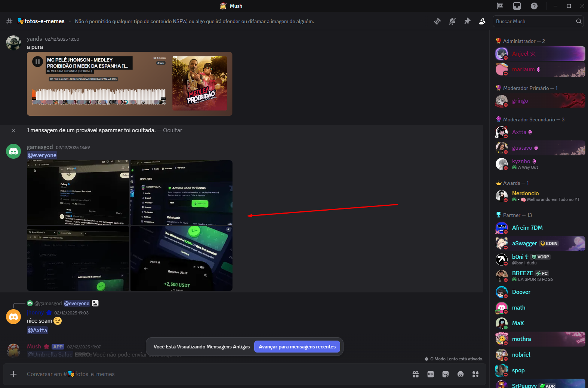Click the EDEN server tag beside aSwagger

549,243
